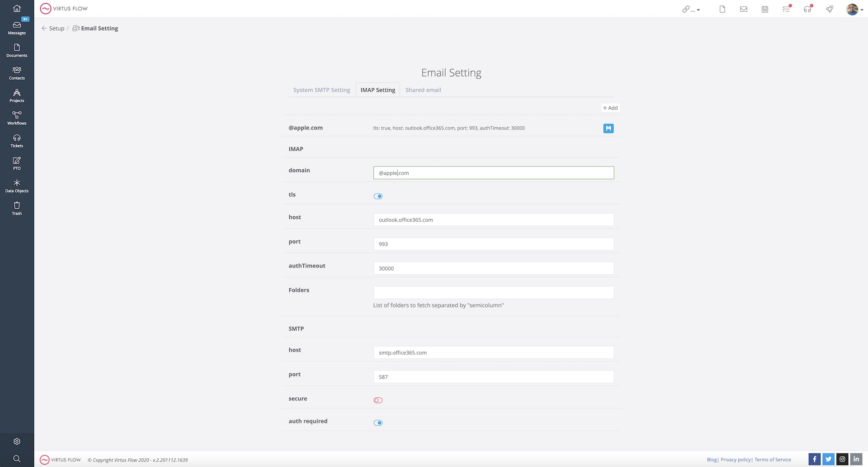
Task: Open Contacts in sidebar
Action: [17, 73]
